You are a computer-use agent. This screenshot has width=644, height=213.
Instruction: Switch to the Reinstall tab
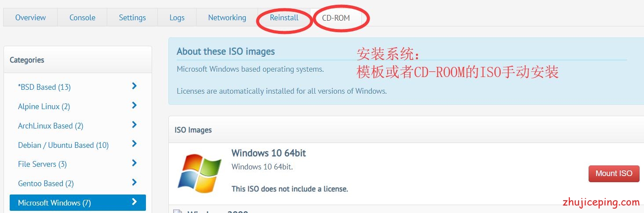click(x=284, y=18)
